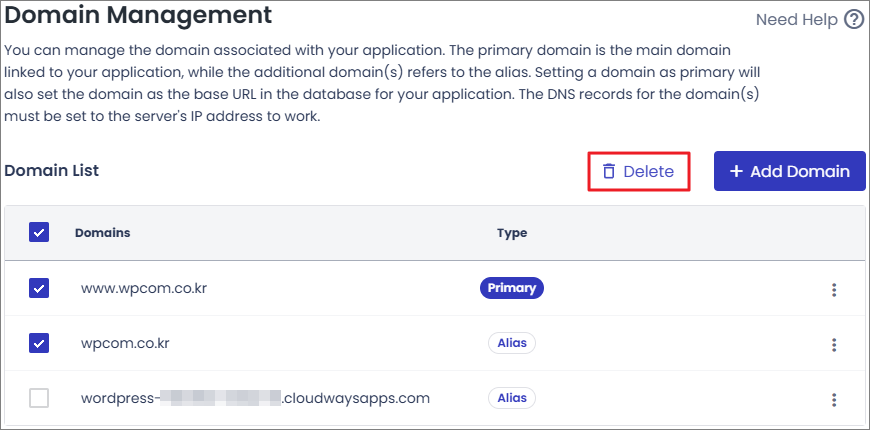Toggle the select-all checkbox in table header

(39, 233)
